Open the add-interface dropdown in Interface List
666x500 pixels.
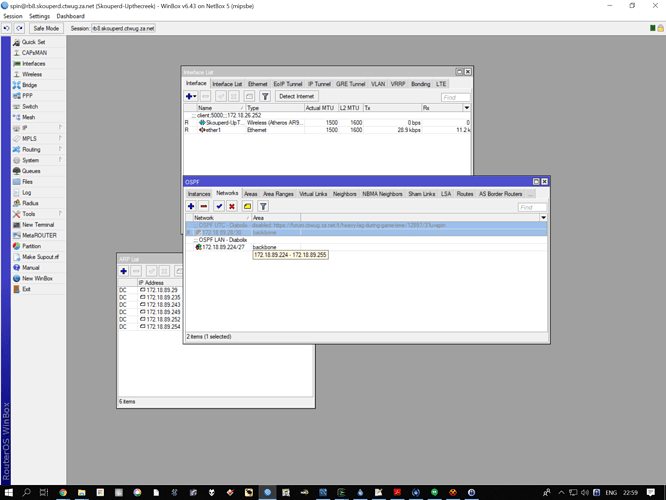click(x=191, y=97)
